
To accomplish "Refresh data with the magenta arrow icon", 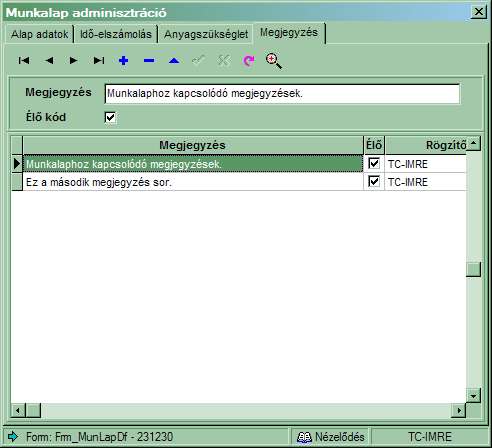I will 249,60.
